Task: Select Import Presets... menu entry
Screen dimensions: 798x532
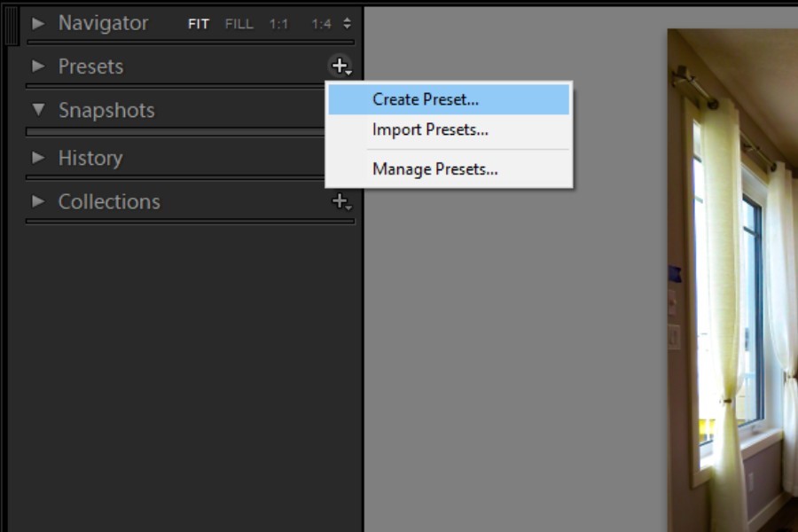Action: (x=430, y=130)
